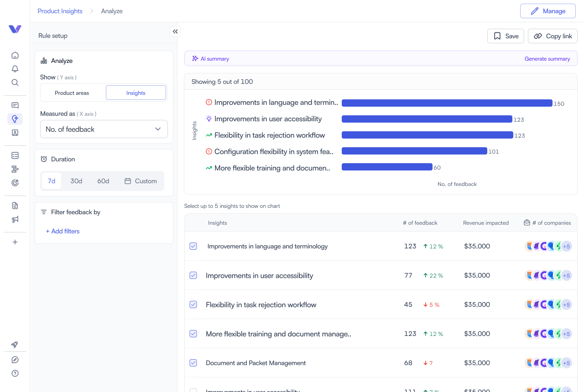Open search using the sidebar magnifier icon
584x392 pixels.
coord(15,83)
